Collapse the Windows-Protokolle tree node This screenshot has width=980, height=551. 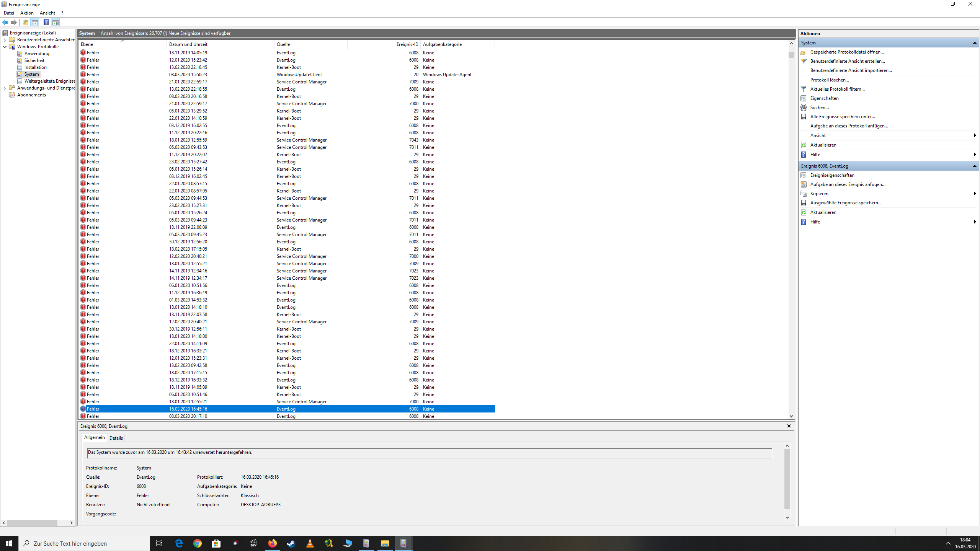pyautogui.click(x=5, y=47)
